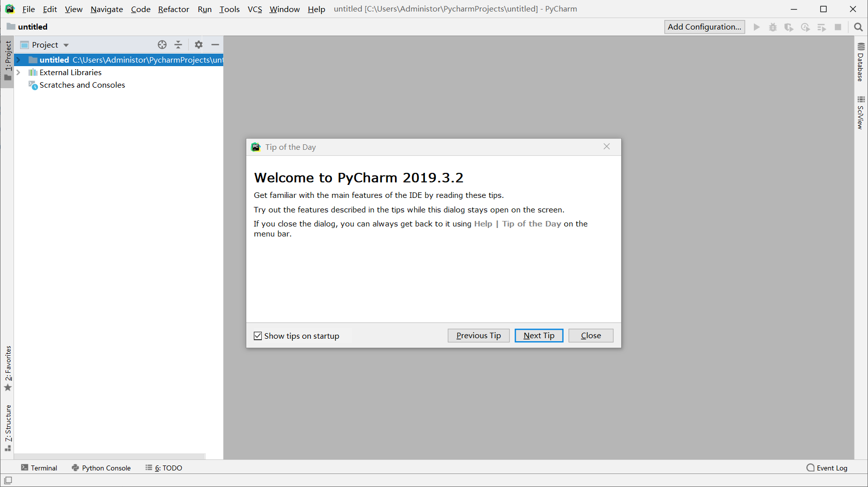Uncheck Show tips on startup
Screen dimensions: 868x487
[x=258, y=336]
